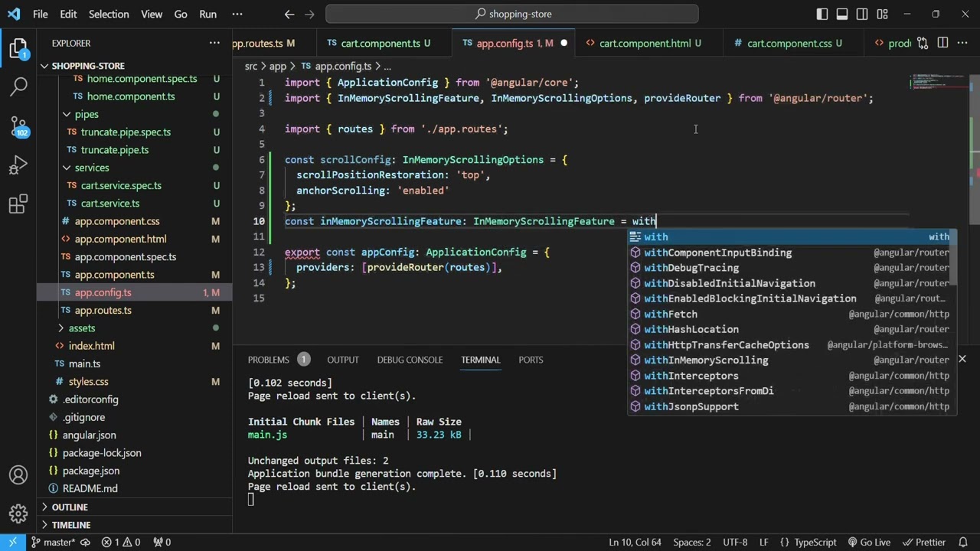
Task: Open Customize Layout icon
Action: pyautogui.click(x=881, y=14)
